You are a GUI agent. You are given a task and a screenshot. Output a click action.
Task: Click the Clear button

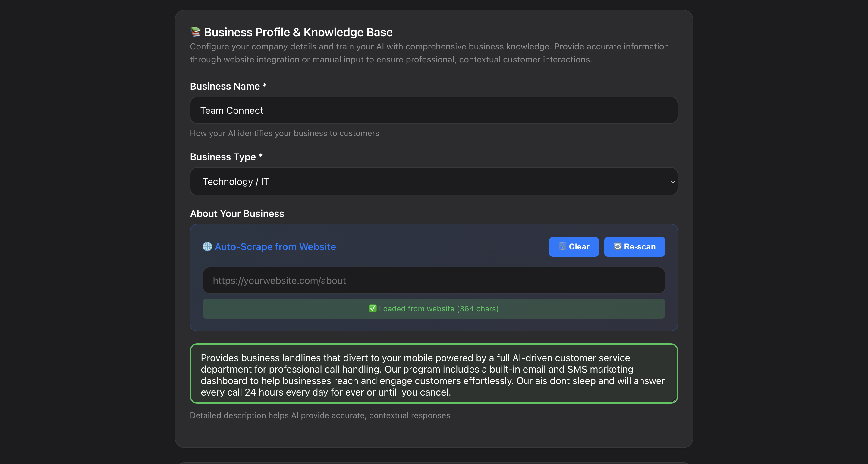pyautogui.click(x=574, y=246)
